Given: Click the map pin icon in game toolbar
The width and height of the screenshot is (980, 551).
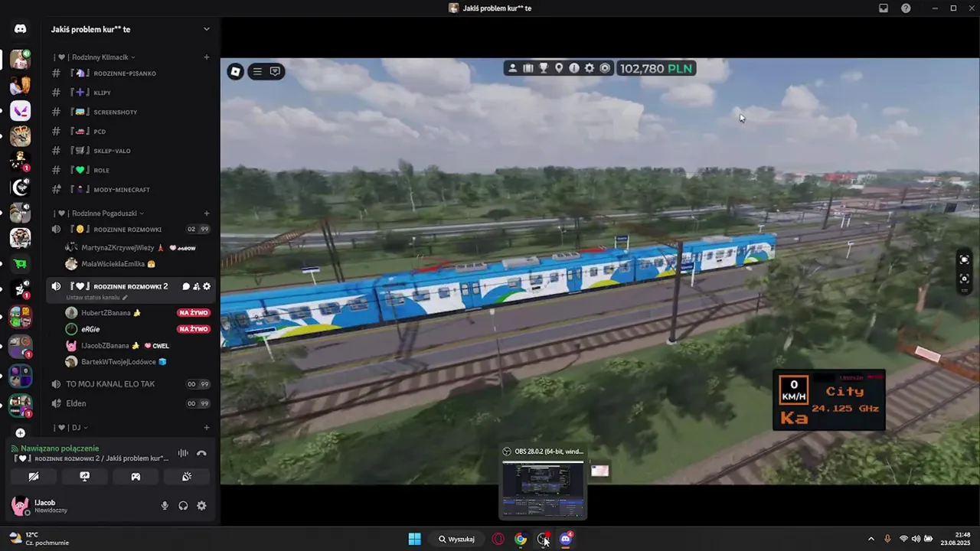Looking at the screenshot, I should [x=559, y=68].
